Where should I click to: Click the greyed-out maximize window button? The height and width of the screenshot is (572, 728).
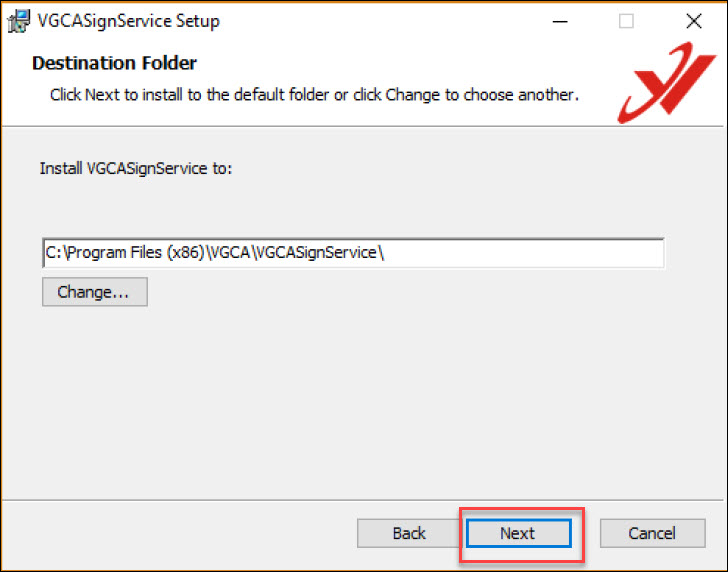626,21
